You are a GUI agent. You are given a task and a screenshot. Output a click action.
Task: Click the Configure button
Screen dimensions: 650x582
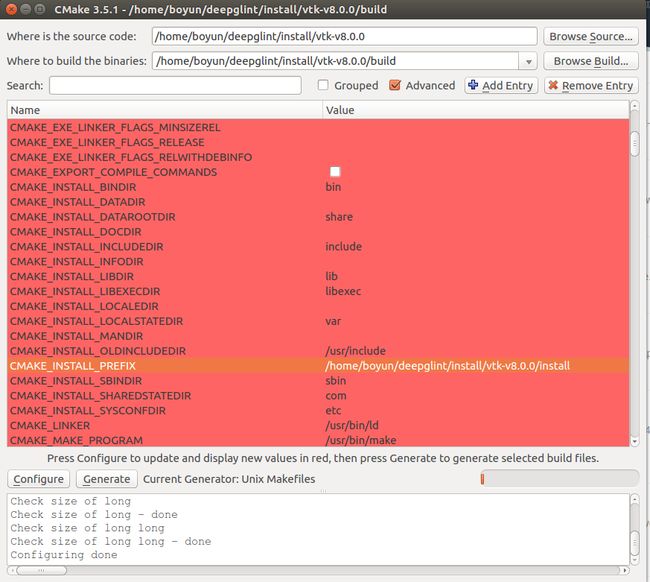click(39, 479)
